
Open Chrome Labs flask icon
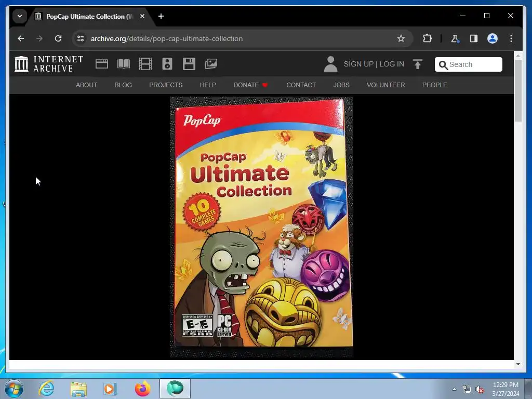point(455,38)
